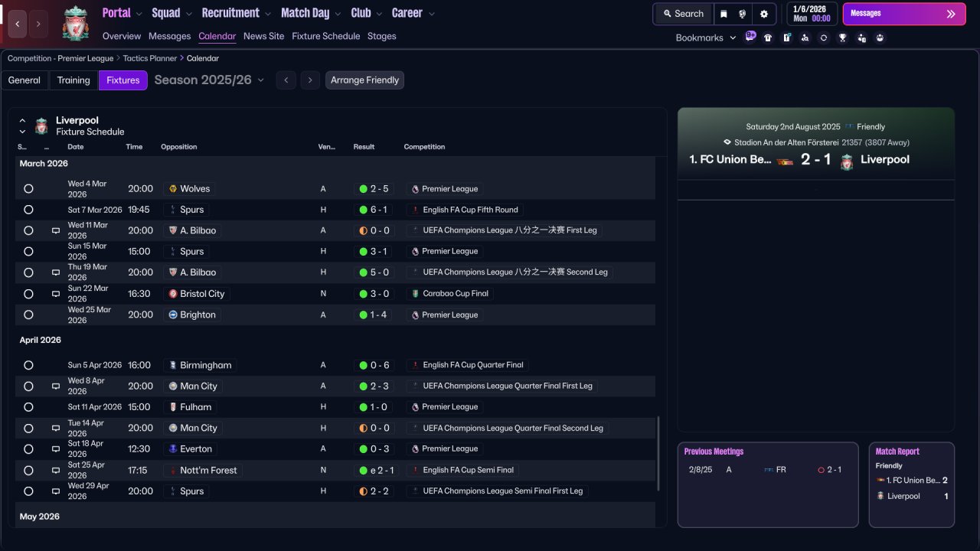Click the circular refresh bookmark icon
Image resolution: width=980 pixels, height=551 pixels.
coord(824,37)
